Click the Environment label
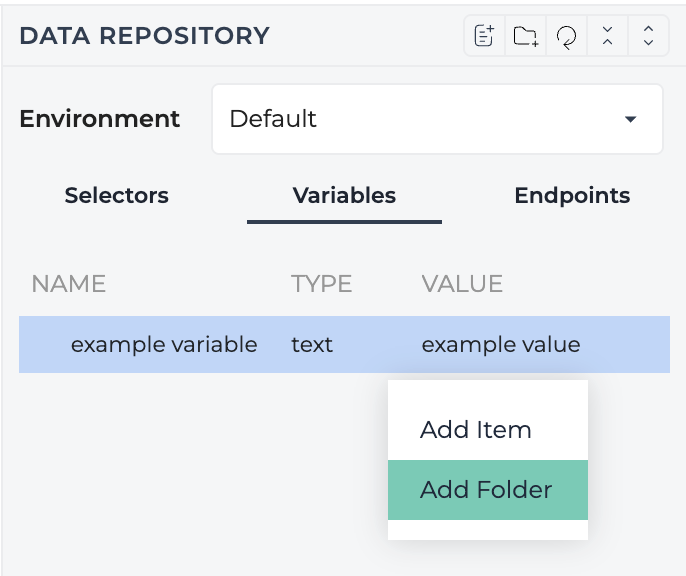 click(x=100, y=119)
